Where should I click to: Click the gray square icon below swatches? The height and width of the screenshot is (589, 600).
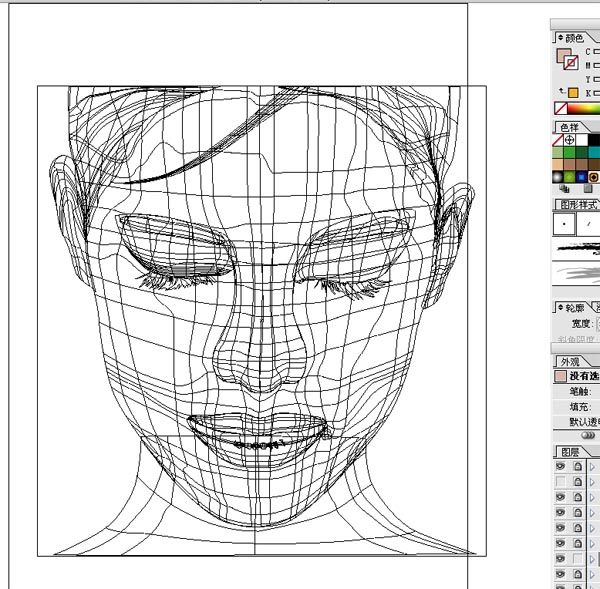tap(588, 188)
